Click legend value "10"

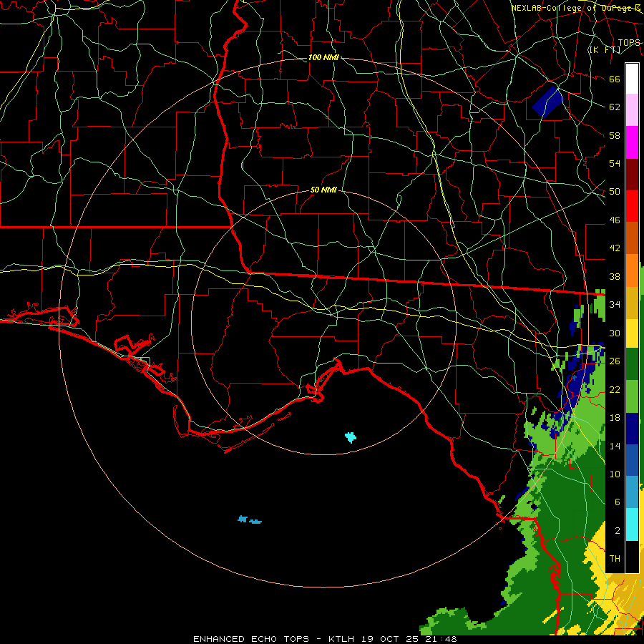[615, 474]
